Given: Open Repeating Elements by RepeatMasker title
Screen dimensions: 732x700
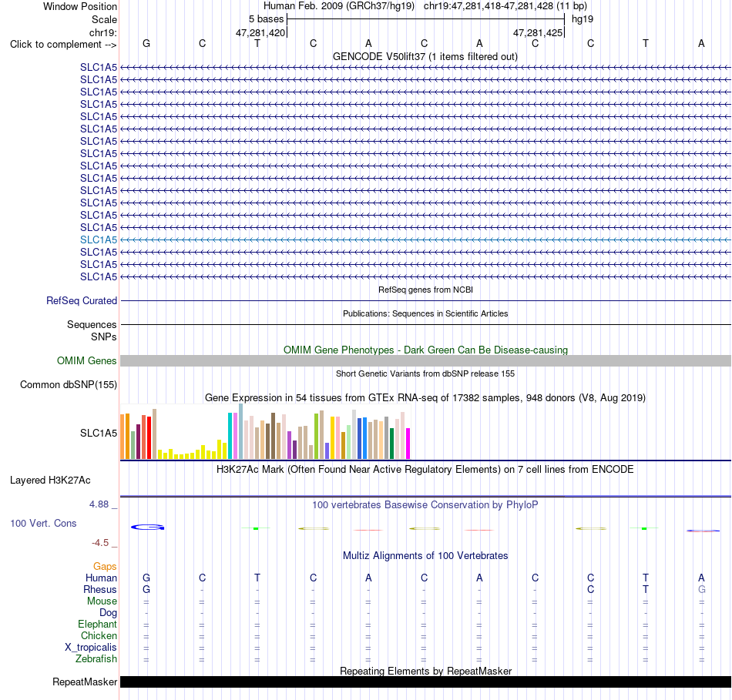Looking at the screenshot, I should (425, 671).
